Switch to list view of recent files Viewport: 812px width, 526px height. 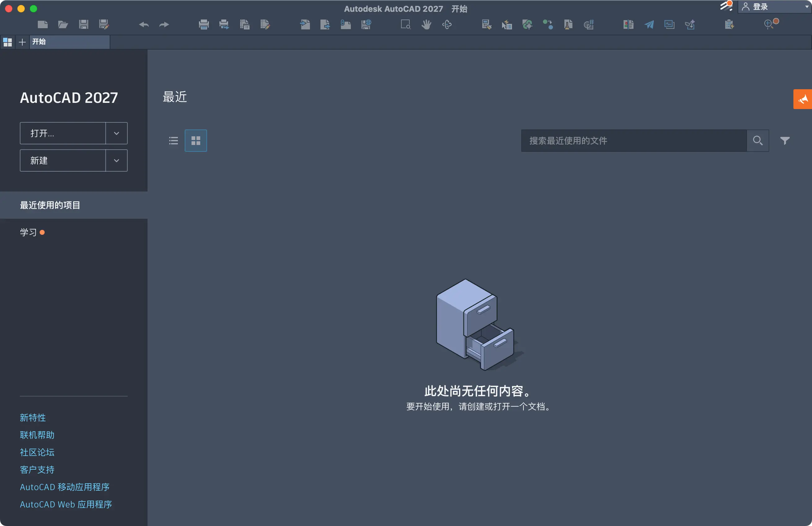173,141
